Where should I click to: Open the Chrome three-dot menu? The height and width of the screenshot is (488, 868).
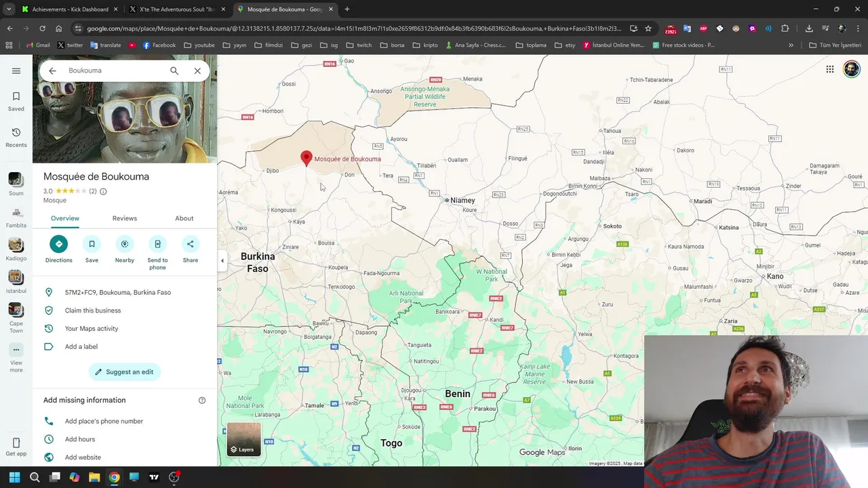click(858, 28)
